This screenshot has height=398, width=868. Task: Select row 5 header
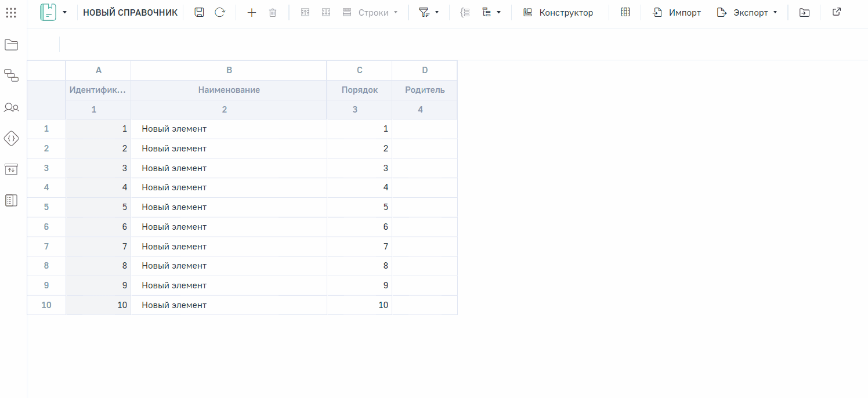[46, 207]
